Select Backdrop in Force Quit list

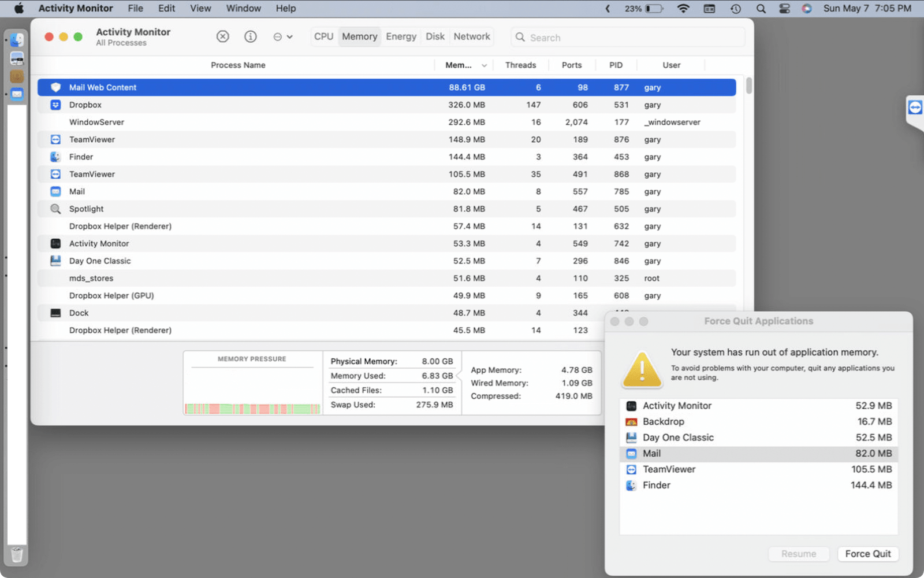pos(758,422)
